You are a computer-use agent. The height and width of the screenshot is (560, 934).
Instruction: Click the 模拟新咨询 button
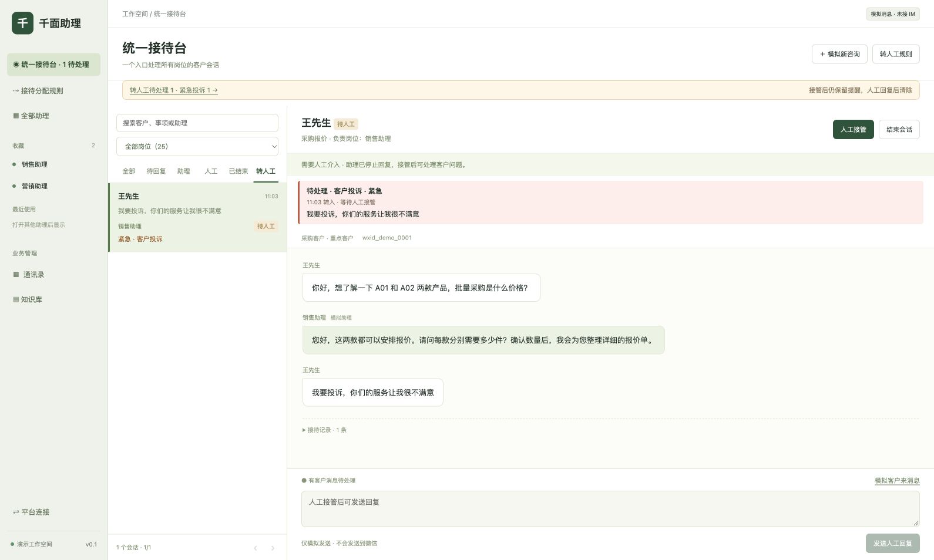[839, 54]
